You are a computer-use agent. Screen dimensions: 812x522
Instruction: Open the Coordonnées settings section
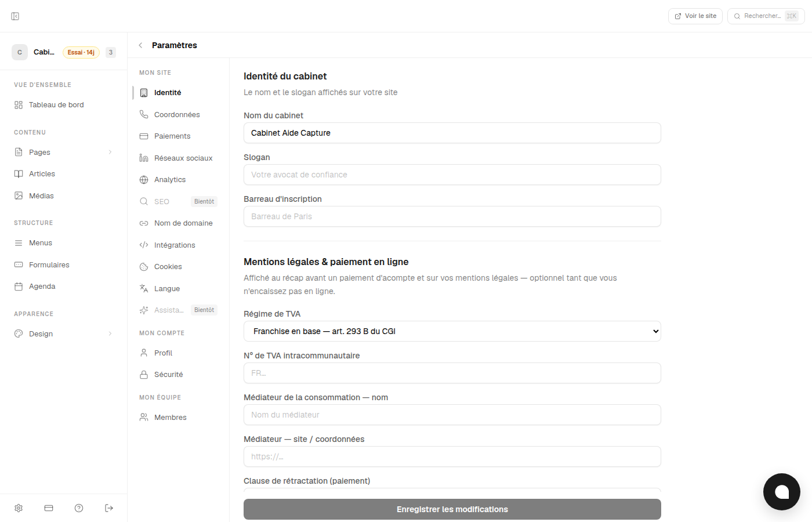coord(177,114)
